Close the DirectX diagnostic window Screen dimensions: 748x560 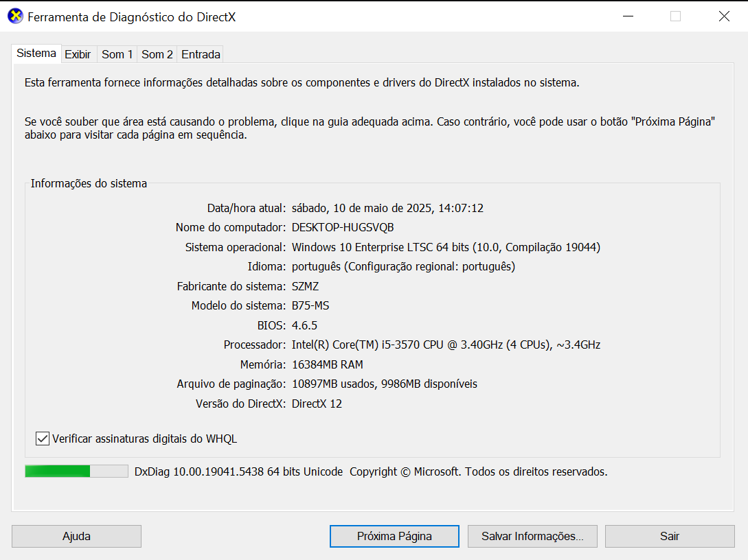point(724,16)
